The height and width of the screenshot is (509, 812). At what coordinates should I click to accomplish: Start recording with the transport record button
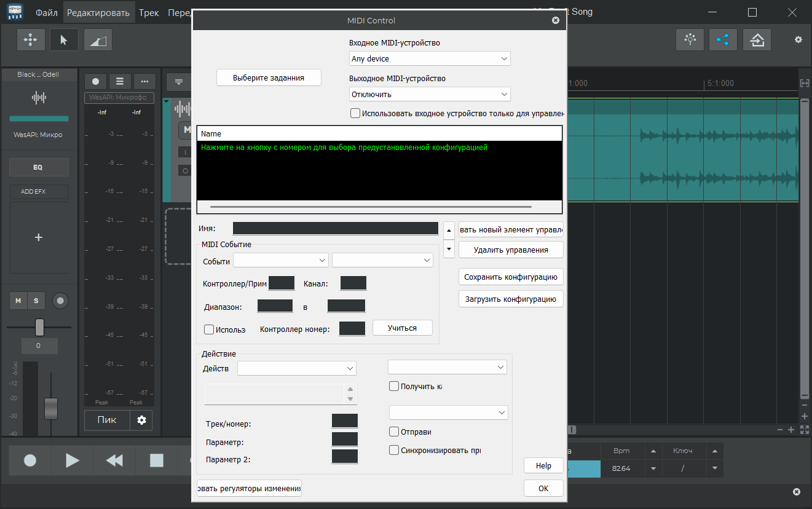tap(30, 460)
